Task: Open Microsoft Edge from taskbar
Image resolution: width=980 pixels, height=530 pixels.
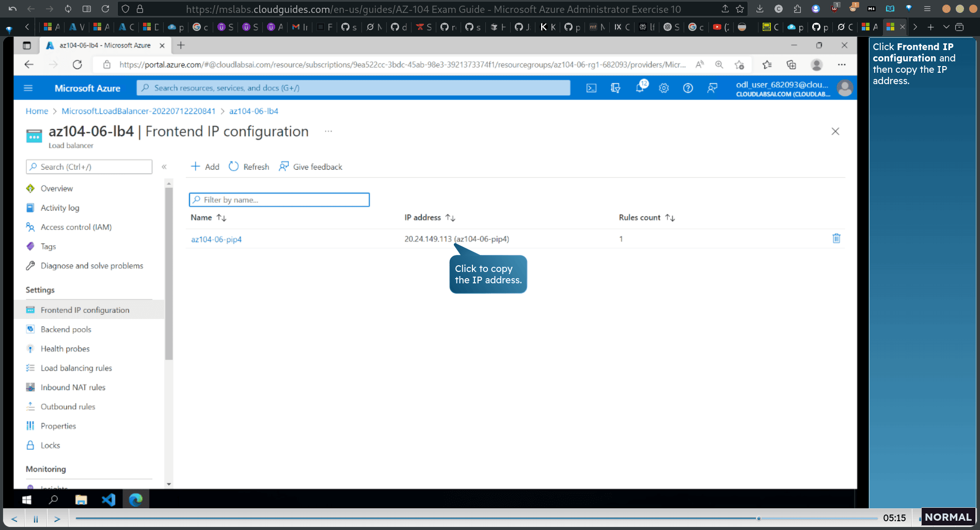Action: [x=136, y=500]
